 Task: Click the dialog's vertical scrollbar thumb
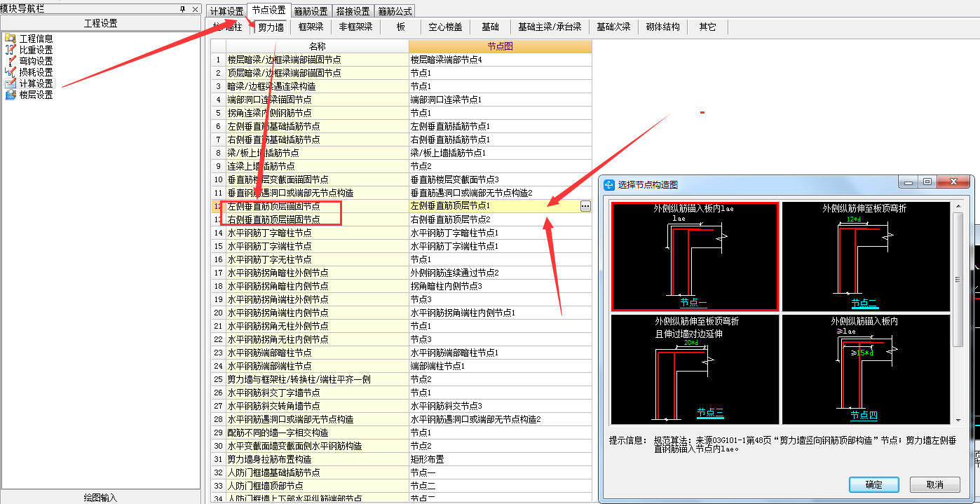pos(958,280)
